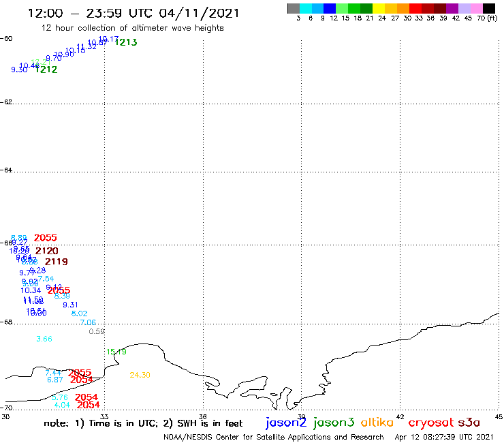Click the wave height value 8.02

(x=80, y=314)
